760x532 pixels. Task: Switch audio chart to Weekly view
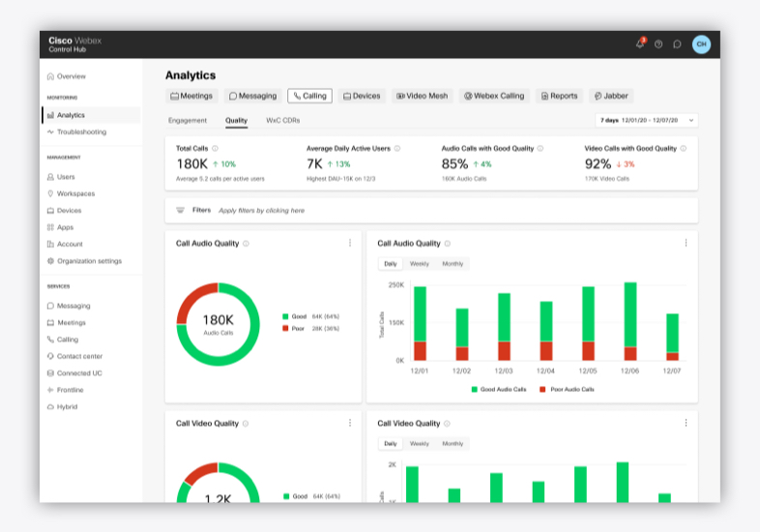[x=420, y=264]
